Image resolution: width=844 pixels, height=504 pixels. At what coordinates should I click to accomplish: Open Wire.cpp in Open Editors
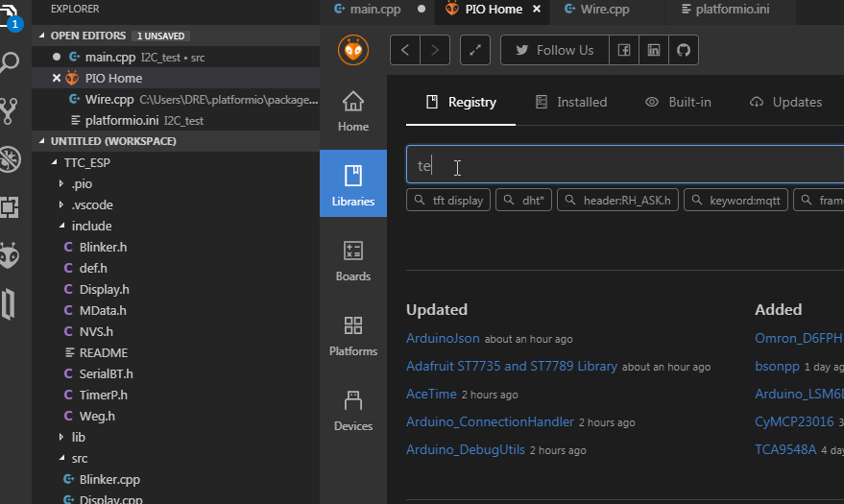[x=176, y=100]
